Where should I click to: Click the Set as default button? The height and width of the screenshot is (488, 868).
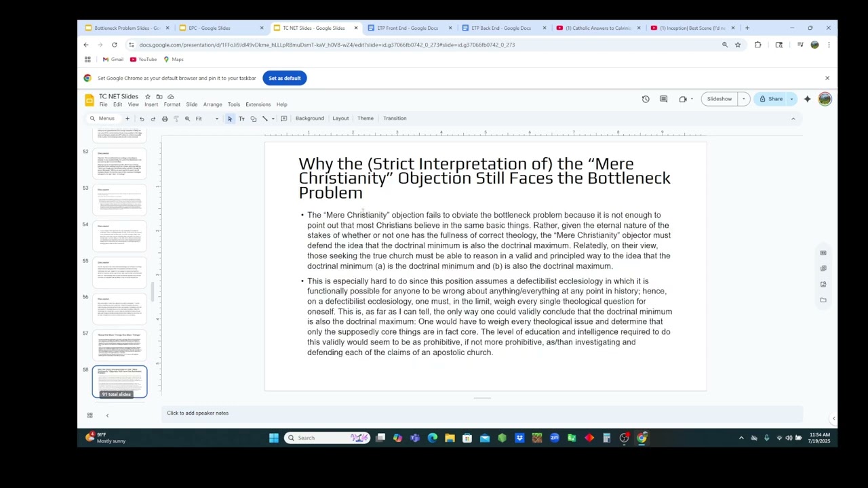tap(284, 78)
